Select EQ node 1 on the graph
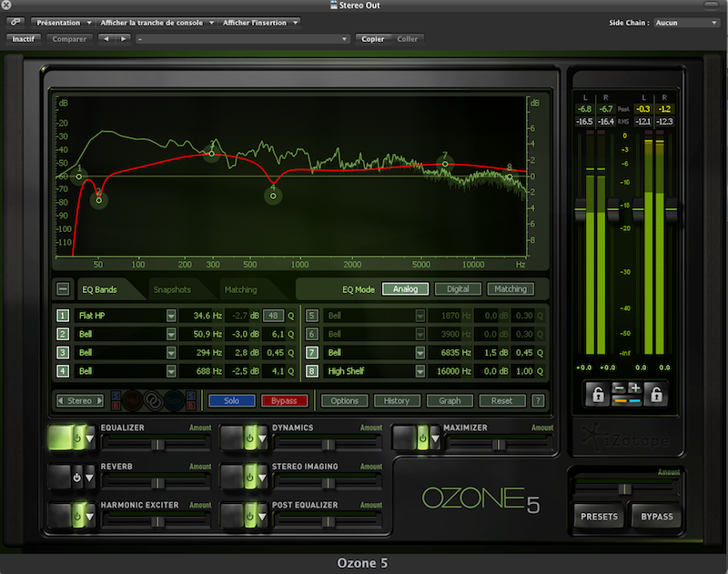Screen dimensions: 728x574 [79, 176]
